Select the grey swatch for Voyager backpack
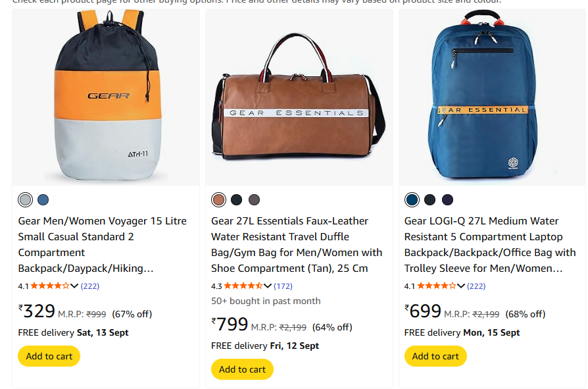The width and height of the screenshot is (588, 389). click(25, 199)
